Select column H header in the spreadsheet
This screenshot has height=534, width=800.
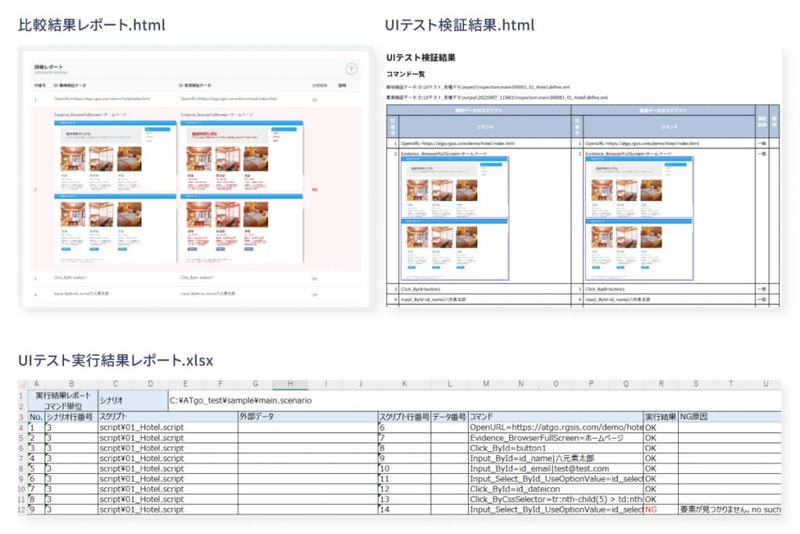[289, 384]
